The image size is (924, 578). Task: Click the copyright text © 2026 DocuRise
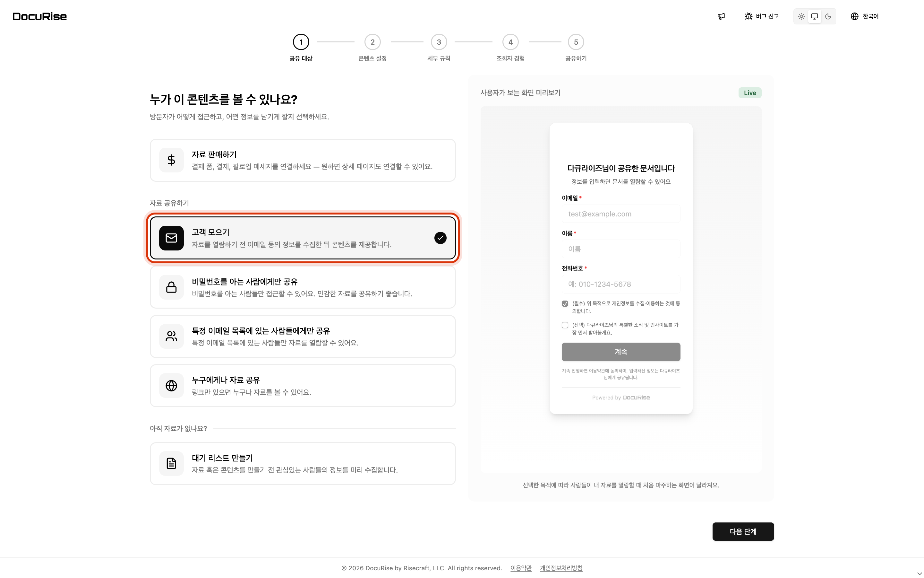pyautogui.click(x=422, y=568)
